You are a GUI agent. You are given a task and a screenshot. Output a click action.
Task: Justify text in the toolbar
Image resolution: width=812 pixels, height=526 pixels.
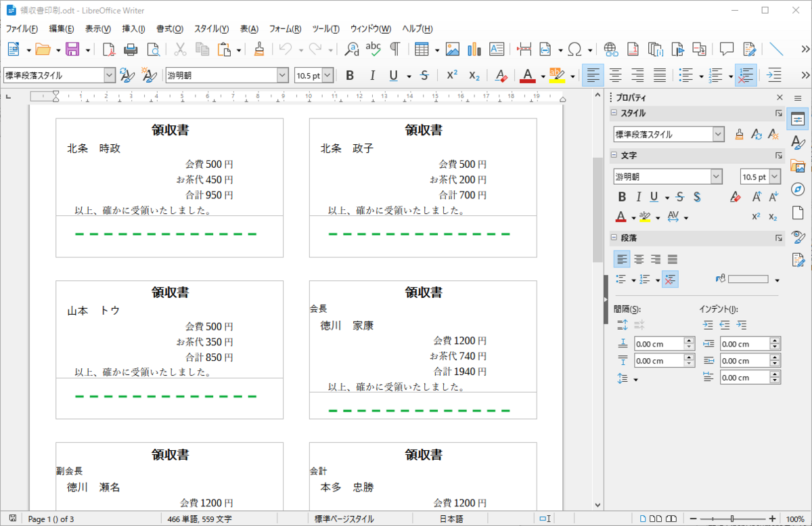click(x=660, y=75)
